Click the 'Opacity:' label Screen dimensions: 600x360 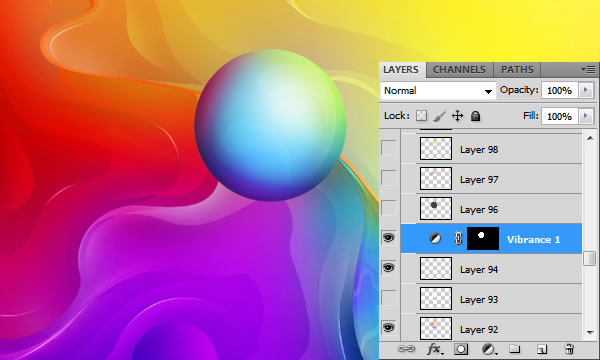[x=519, y=90]
